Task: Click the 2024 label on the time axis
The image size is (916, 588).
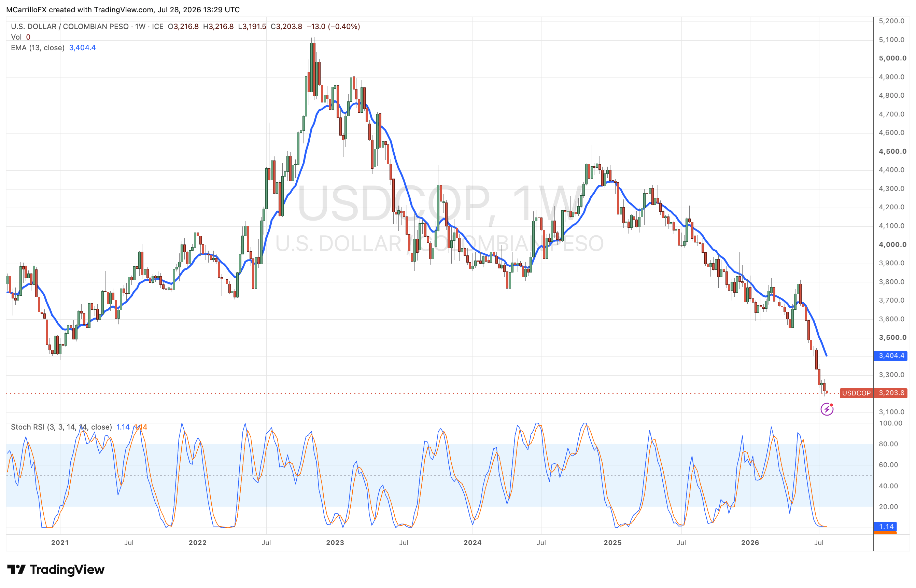Action: point(473,543)
